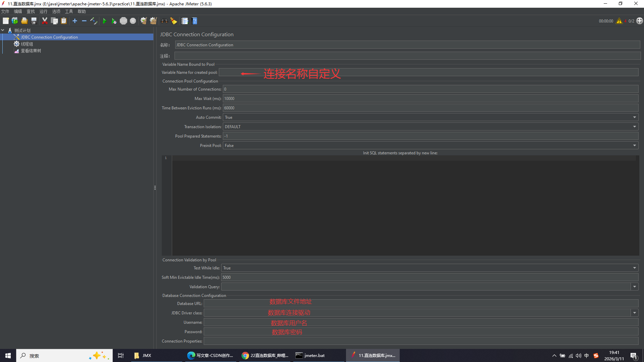Paste with the clipboard icon
The width and height of the screenshot is (644, 362).
(64, 21)
